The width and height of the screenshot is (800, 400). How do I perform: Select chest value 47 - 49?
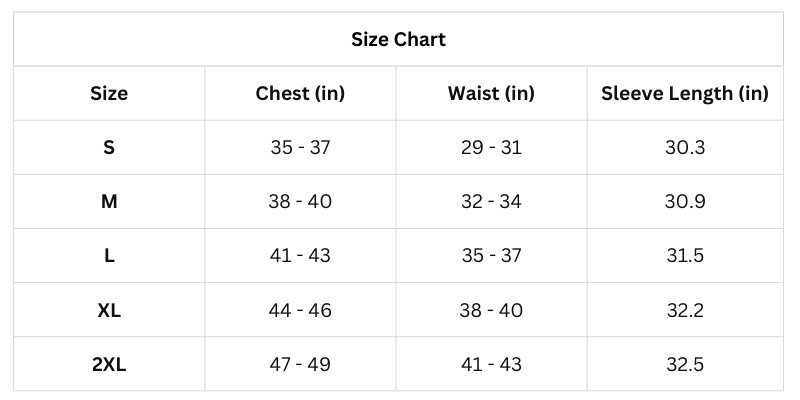(300, 364)
